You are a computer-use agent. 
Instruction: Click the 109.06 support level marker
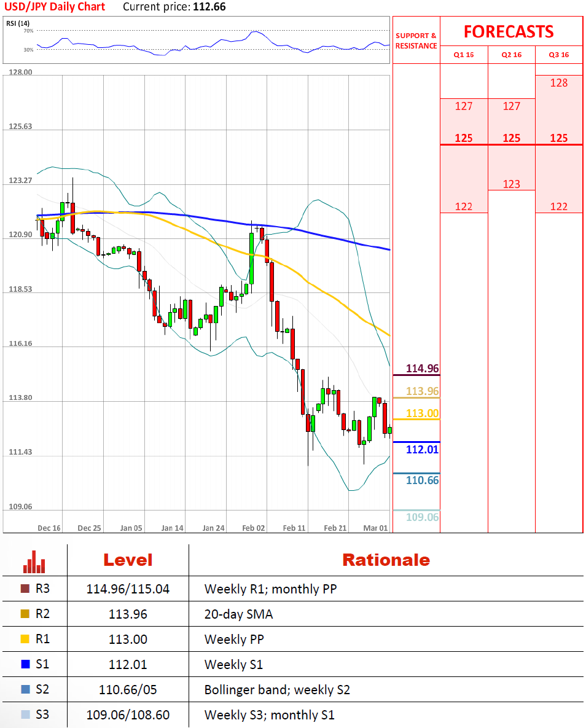click(x=422, y=517)
